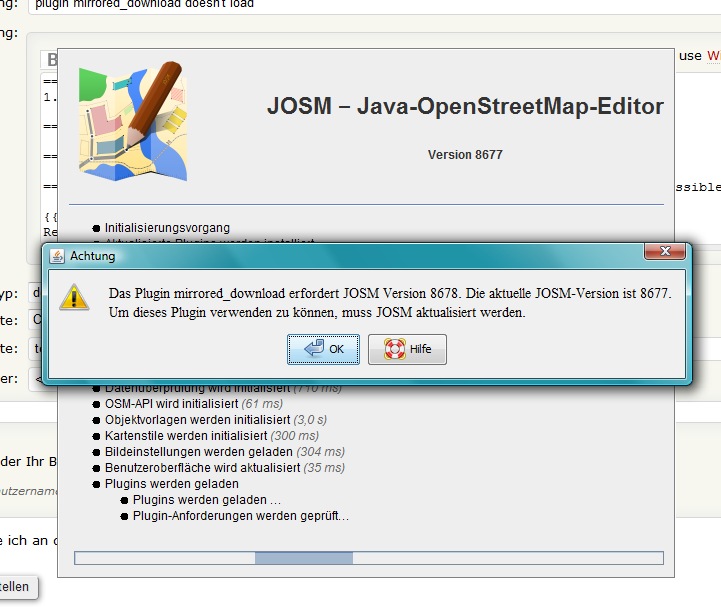Click the JOSM splash progress bar
This screenshot has width=721, height=613.
tap(369, 558)
